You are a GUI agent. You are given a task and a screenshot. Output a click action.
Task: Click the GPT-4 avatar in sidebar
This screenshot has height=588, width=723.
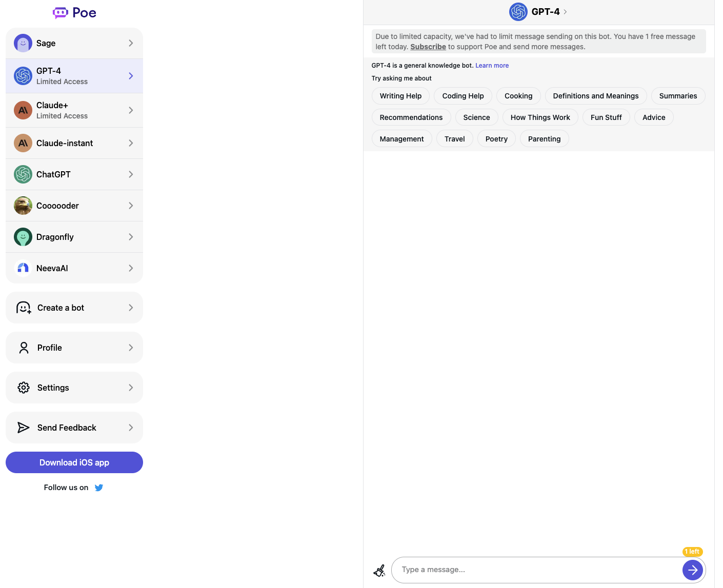coord(23,76)
